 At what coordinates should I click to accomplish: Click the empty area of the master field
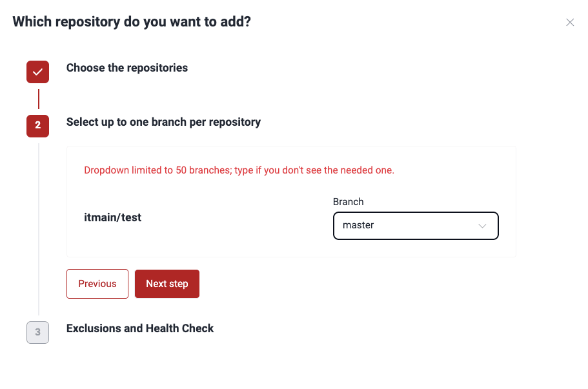tap(424, 226)
